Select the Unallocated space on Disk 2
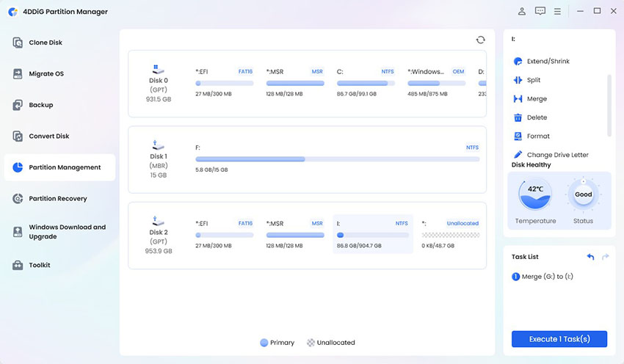 (450, 234)
